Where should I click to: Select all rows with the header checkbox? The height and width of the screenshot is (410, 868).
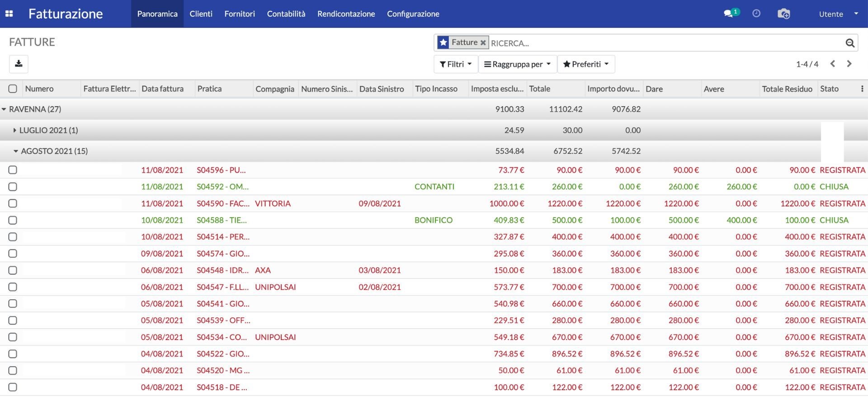point(12,89)
